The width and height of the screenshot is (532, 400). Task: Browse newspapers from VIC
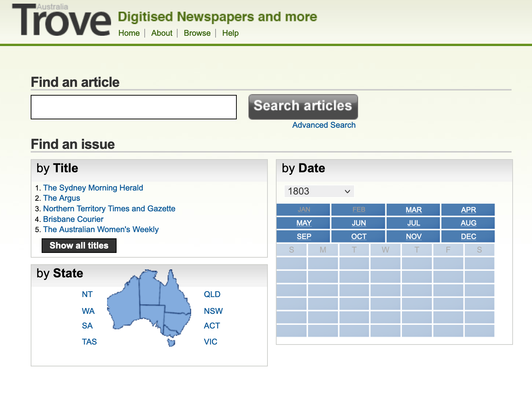pyautogui.click(x=210, y=342)
